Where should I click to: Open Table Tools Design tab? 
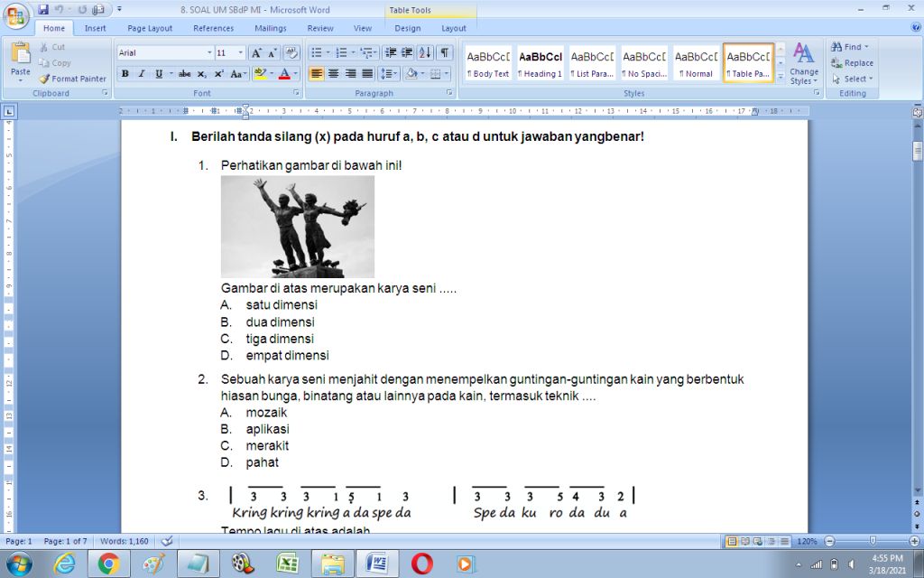pyautogui.click(x=407, y=28)
